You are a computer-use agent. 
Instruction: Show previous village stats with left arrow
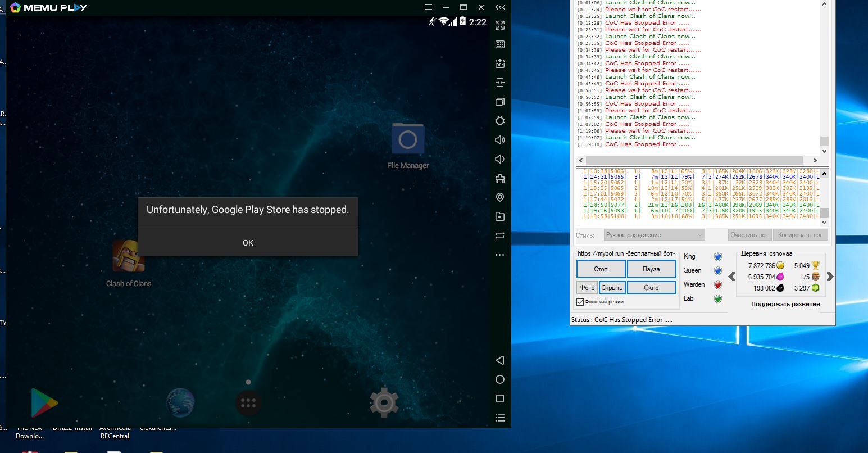click(x=731, y=277)
